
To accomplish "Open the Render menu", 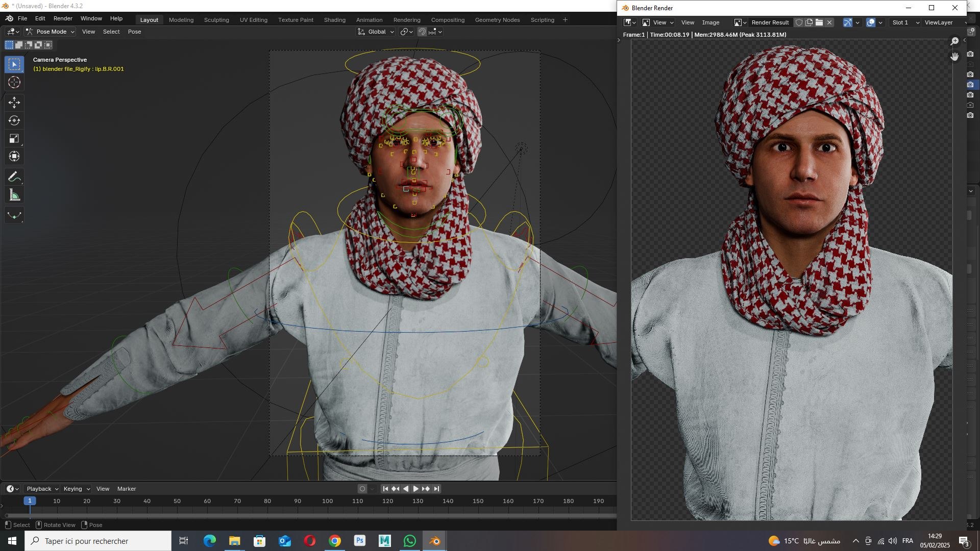I will [x=63, y=18].
